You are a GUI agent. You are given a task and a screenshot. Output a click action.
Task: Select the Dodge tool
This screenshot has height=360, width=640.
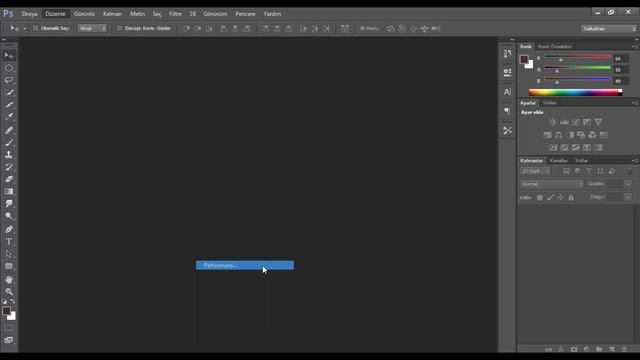[9, 216]
